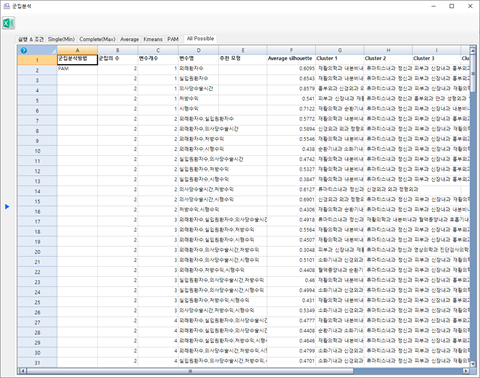Open the PAM tab
This screenshot has height=378, width=480.
click(x=173, y=39)
